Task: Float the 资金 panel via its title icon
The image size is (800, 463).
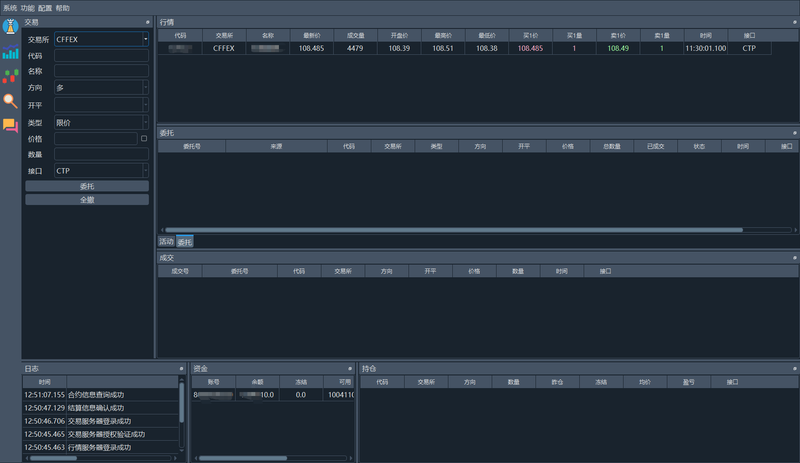Action: [x=350, y=369]
